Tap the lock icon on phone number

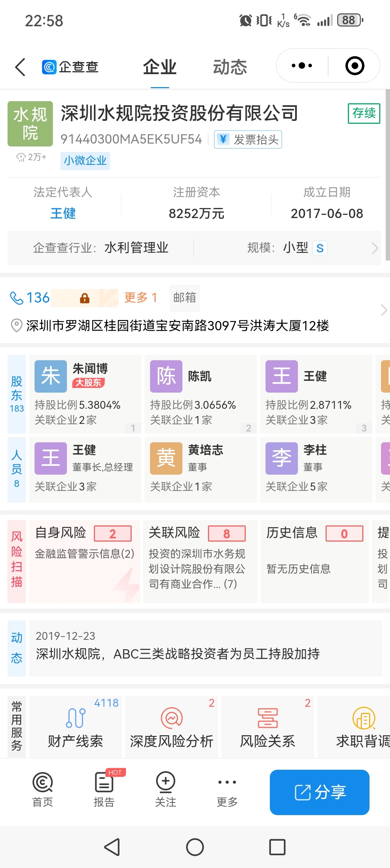85,298
